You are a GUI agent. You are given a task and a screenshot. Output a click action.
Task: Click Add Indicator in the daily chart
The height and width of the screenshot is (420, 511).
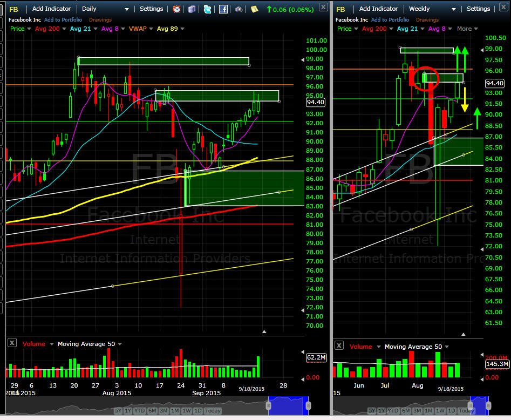[x=51, y=9]
